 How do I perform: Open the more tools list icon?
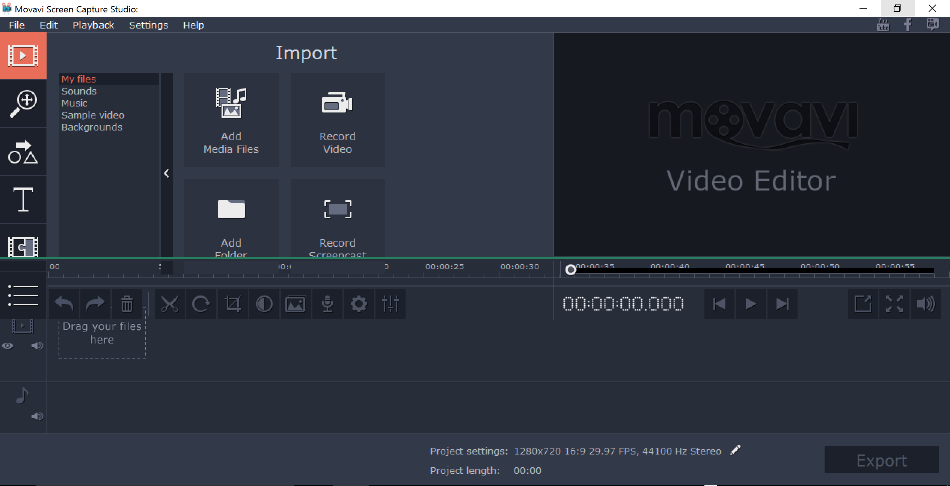[x=23, y=295]
